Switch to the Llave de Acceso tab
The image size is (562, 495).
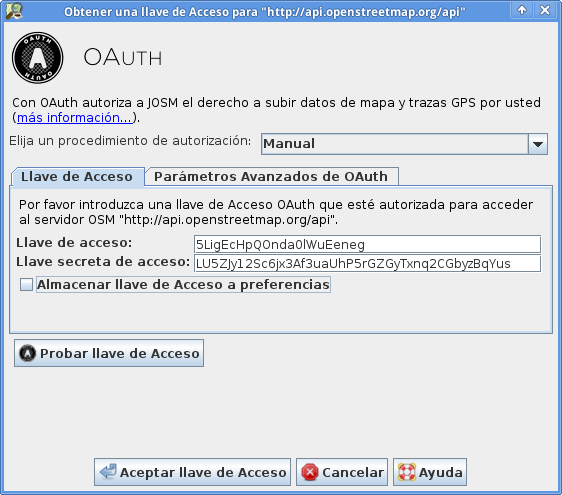click(77, 177)
